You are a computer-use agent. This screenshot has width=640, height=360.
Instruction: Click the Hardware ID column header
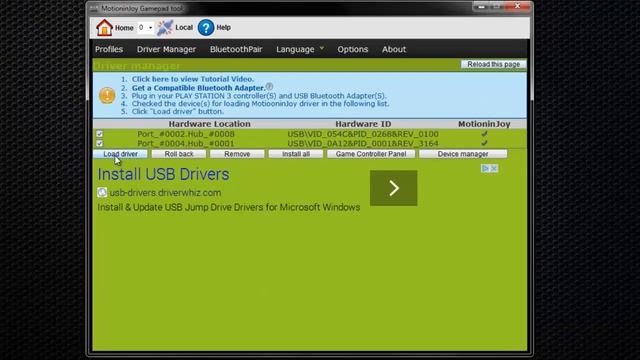tap(363, 124)
